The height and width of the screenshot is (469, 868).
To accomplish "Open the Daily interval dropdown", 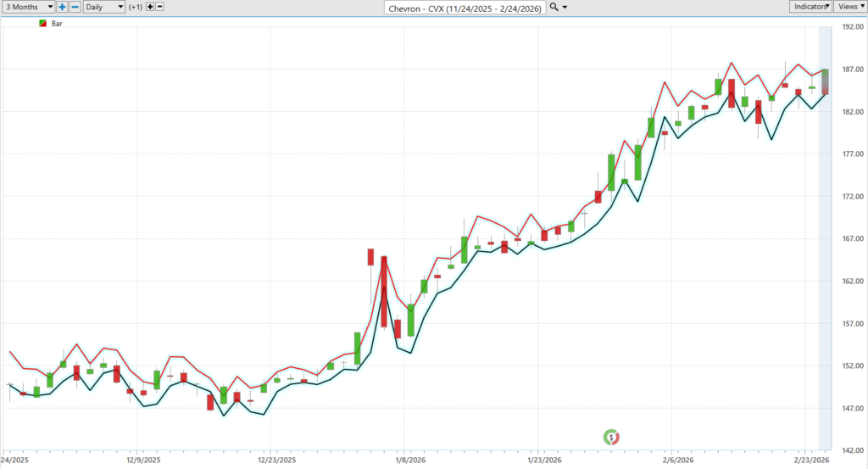I will (103, 7).
